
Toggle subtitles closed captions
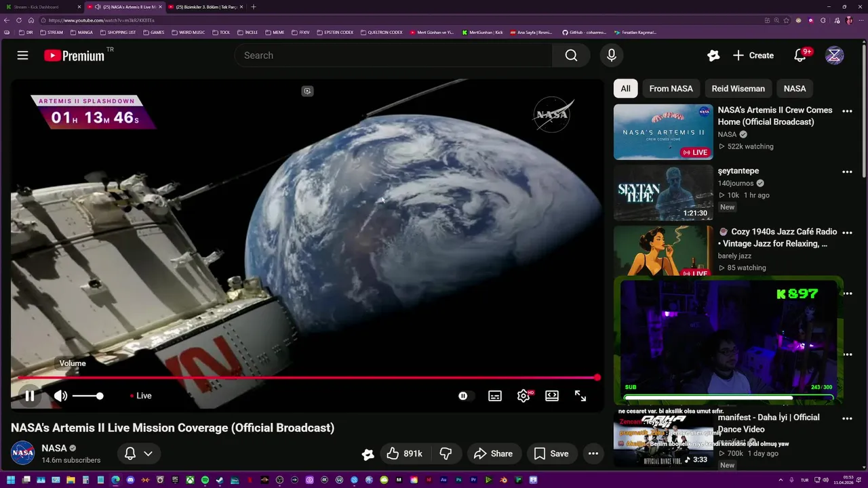[495, 396]
